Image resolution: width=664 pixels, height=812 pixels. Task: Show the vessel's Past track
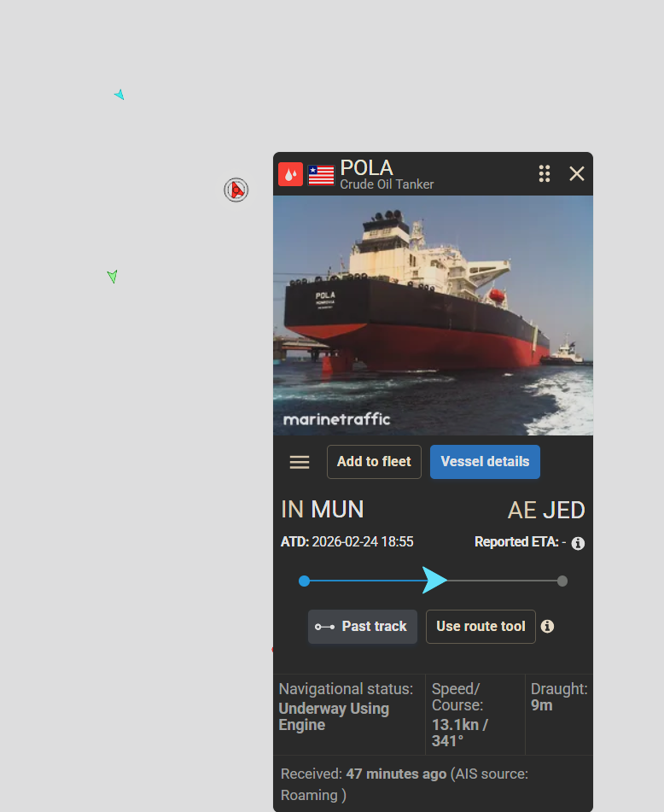click(362, 627)
